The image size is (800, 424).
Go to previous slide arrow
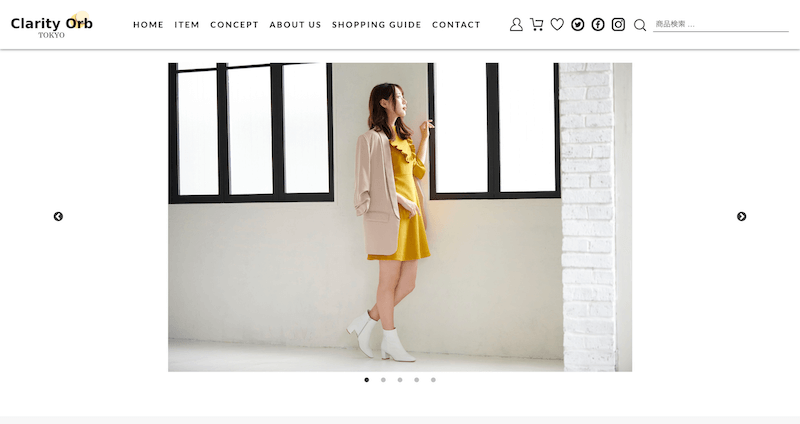(x=58, y=216)
